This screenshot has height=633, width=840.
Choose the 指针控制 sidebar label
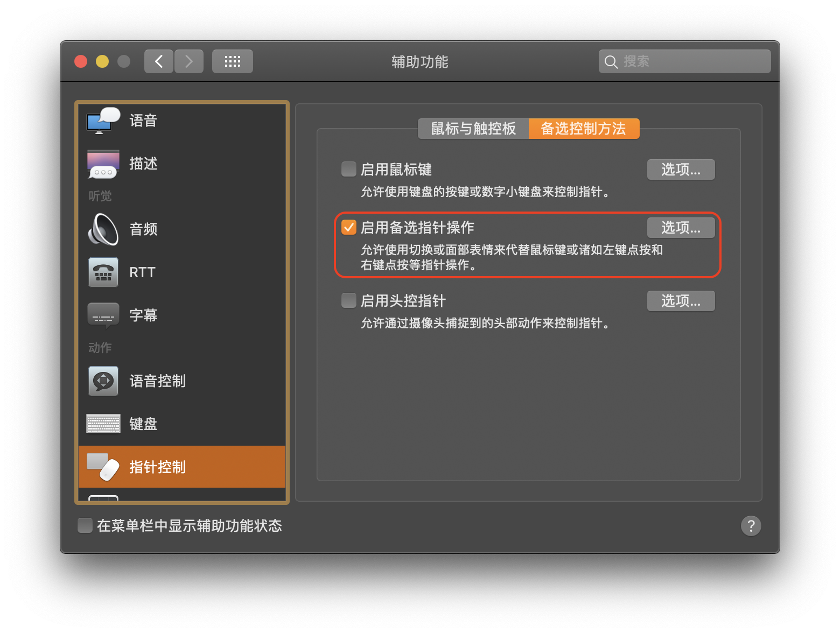pos(157,467)
